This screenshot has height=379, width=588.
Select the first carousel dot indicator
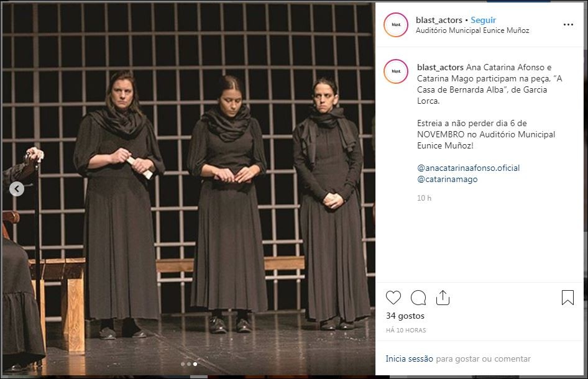183,364
